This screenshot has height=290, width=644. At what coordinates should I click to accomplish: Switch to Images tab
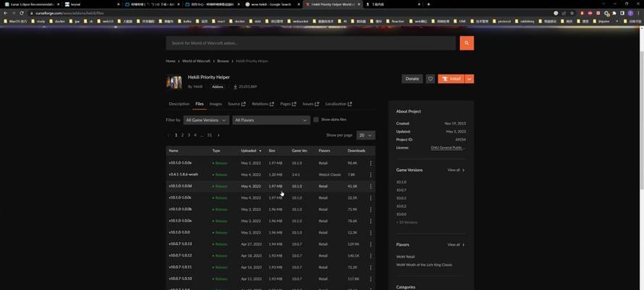pyautogui.click(x=216, y=104)
